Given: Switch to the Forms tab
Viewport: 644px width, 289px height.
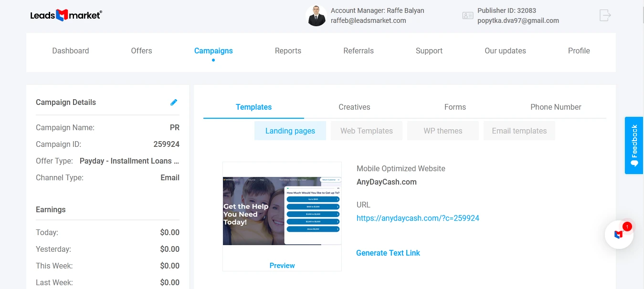Looking at the screenshot, I should (x=455, y=107).
